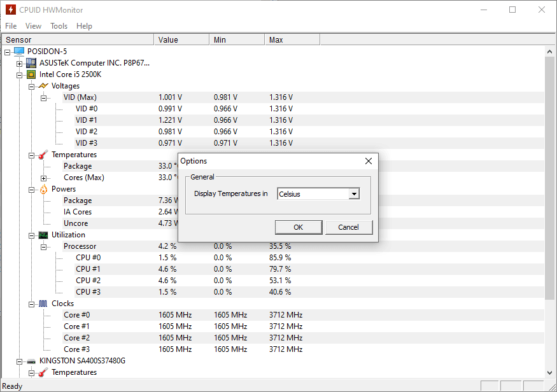The width and height of the screenshot is (557, 392).
Task: Close the Options dialog
Action: tap(369, 161)
